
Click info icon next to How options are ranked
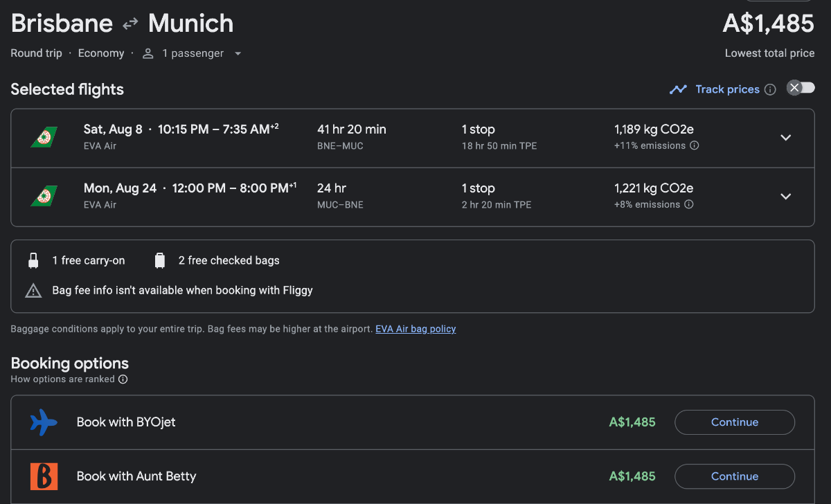click(123, 379)
